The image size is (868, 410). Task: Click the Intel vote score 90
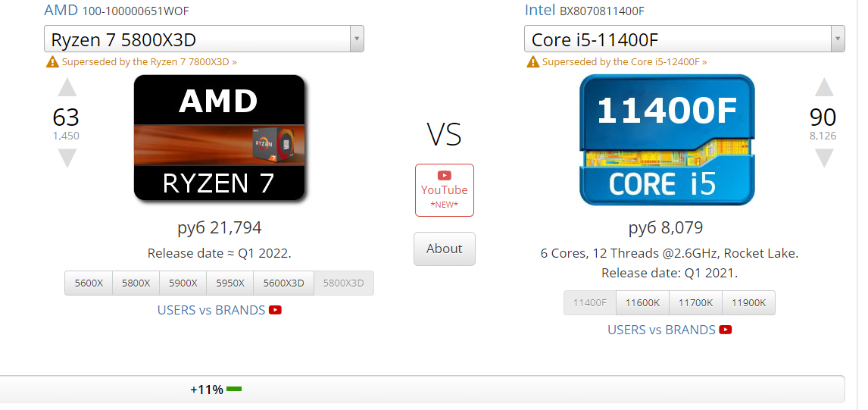(823, 117)
